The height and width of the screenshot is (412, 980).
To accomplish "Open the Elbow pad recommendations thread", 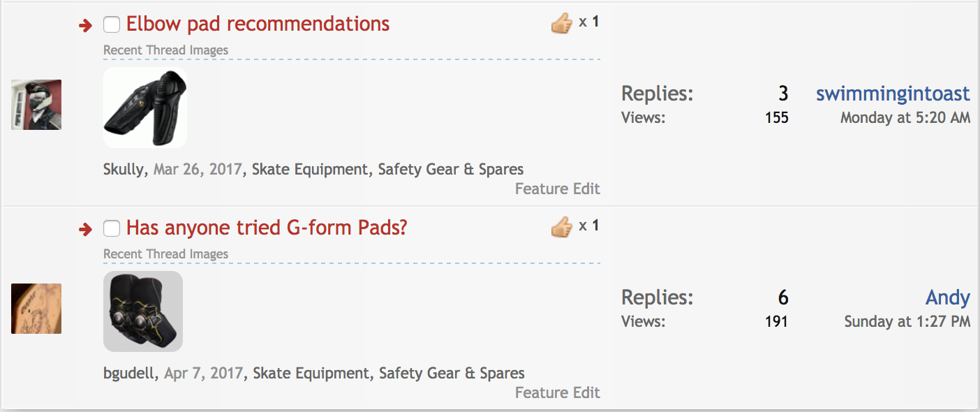I will click(258, 24).
